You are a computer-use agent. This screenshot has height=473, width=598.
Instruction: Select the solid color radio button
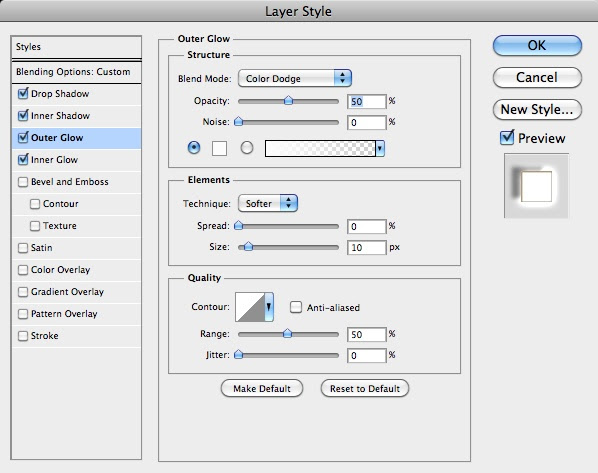click(194, 147)
